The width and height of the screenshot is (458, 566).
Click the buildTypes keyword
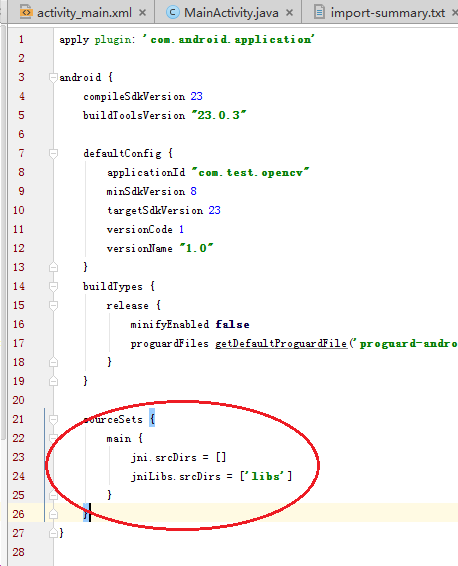(113, 287)
